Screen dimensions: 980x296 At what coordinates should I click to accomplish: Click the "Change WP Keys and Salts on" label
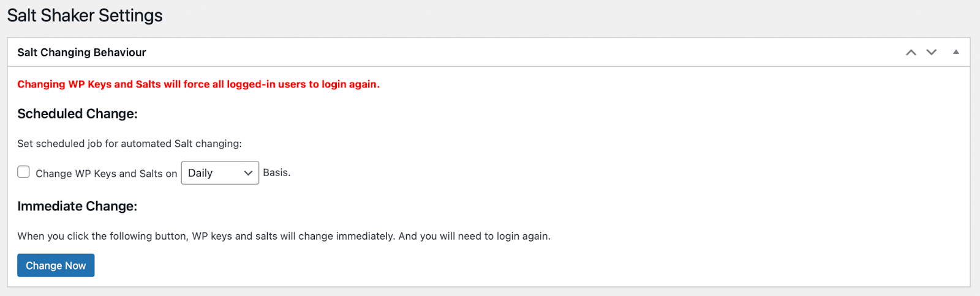point(106,174)
